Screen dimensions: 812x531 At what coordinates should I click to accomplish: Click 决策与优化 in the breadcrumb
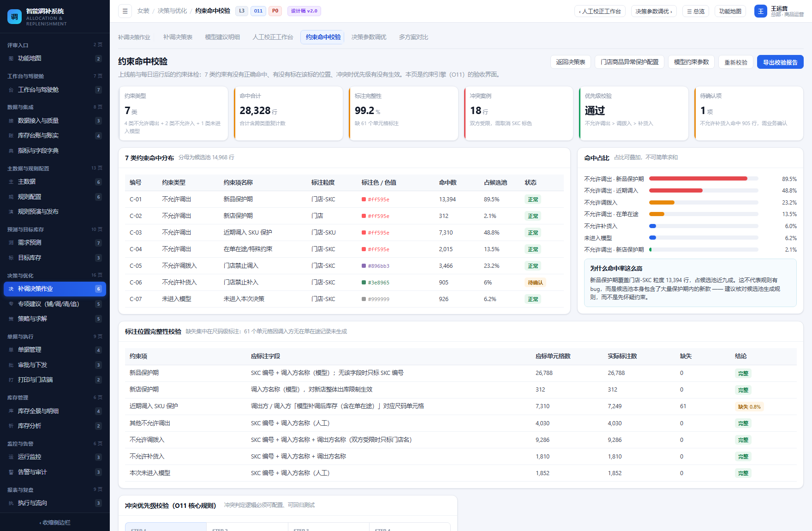pyautogui.click(x=172, y=11)
